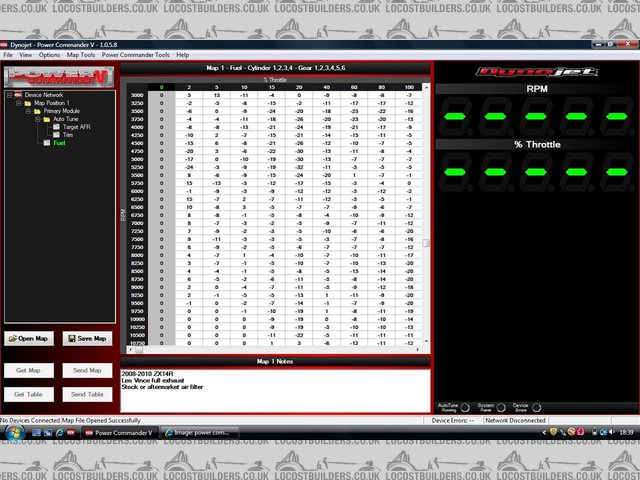The height and width of the screenshot is (480, 640).
Task: Open the Windows Start orb
Action: pos(14,433)
